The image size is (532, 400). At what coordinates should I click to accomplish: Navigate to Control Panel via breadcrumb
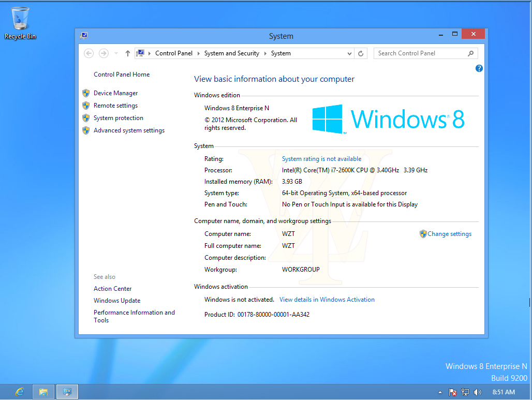point(173,53)
